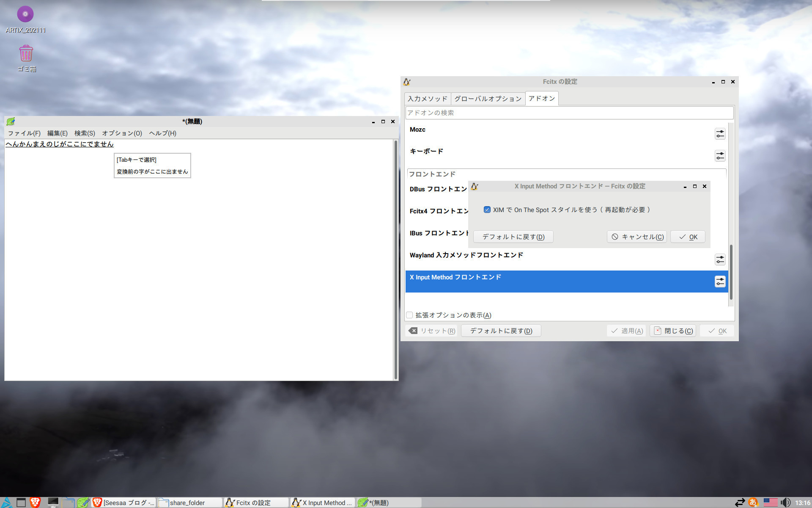Click OK in X Input Method dialog
The height and width of the screenshot is (508, 812).
tap(688, 237)
